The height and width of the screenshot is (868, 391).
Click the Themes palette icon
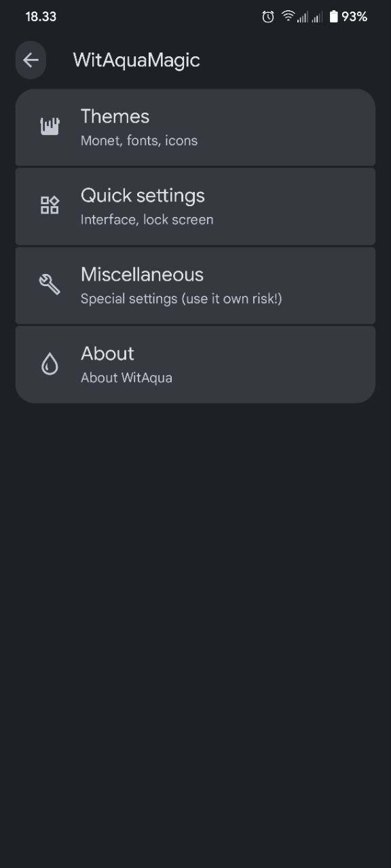tap(50, 127)
